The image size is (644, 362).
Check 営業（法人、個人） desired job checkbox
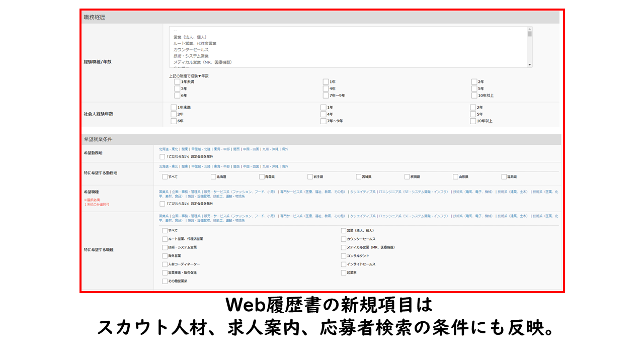pyautogui.click(x=344, y=230)
